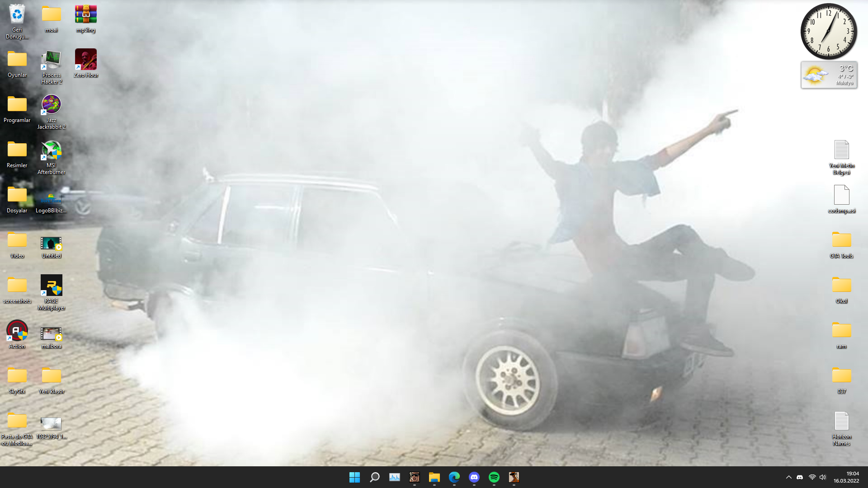
Task: Expand the hidden system tray icons
Action: coord(788,477)
